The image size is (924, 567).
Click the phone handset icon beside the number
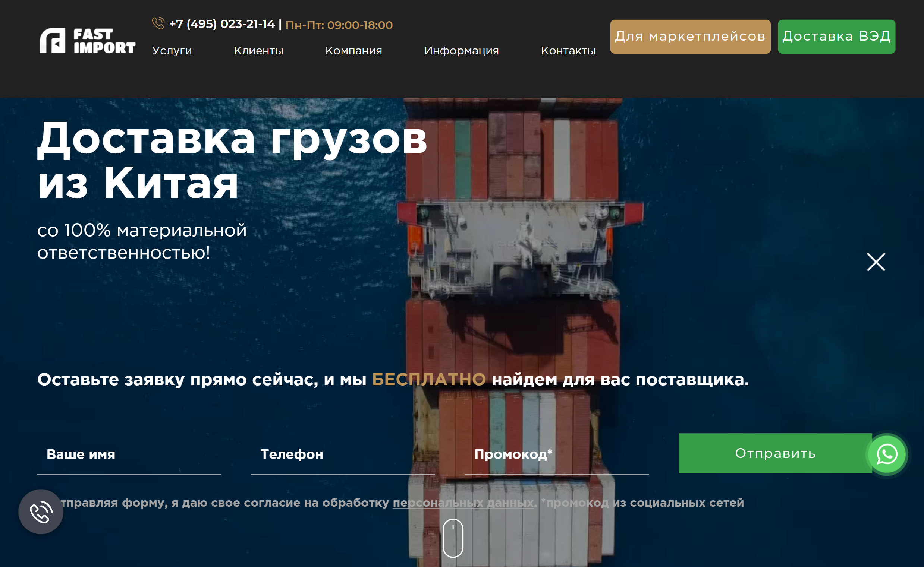158,23
